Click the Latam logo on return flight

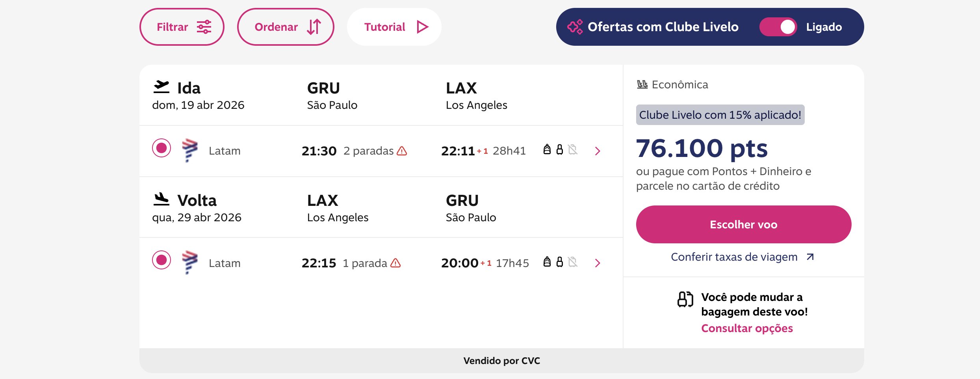click(x=189, y=262)
